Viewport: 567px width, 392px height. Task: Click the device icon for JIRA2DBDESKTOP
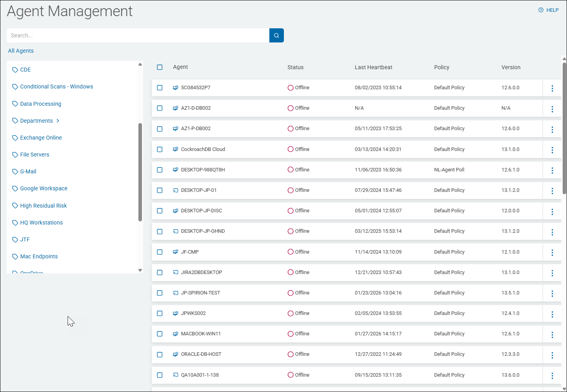click(176, 272)
